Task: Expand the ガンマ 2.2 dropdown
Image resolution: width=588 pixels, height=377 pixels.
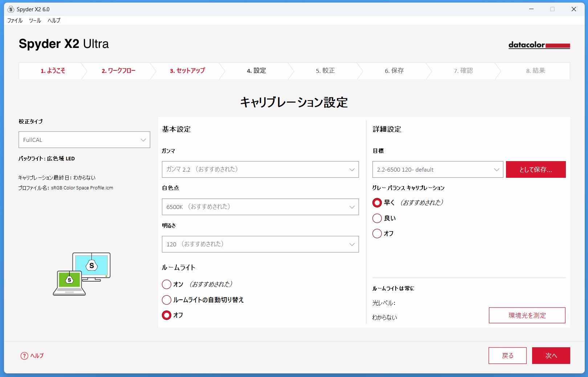Action: (x=260, y=169)
